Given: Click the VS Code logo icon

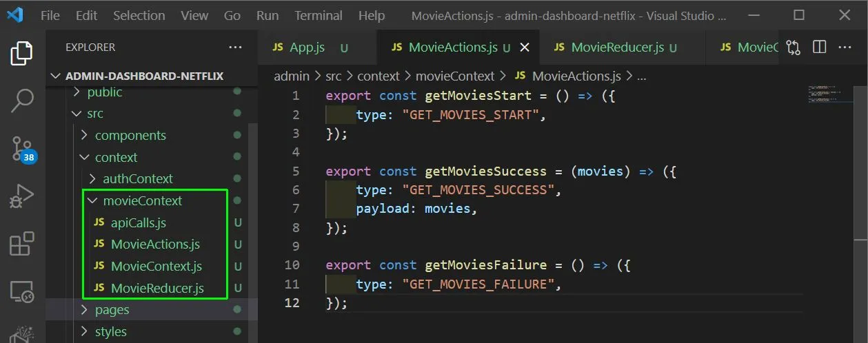Looking at the screenshot, I should (x=15, y=14).
